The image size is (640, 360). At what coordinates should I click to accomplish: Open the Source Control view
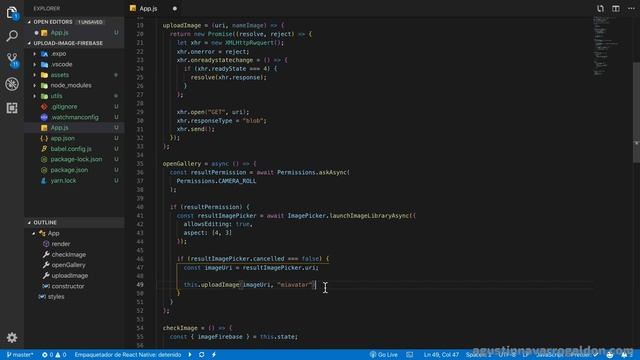tap(12, 60)
